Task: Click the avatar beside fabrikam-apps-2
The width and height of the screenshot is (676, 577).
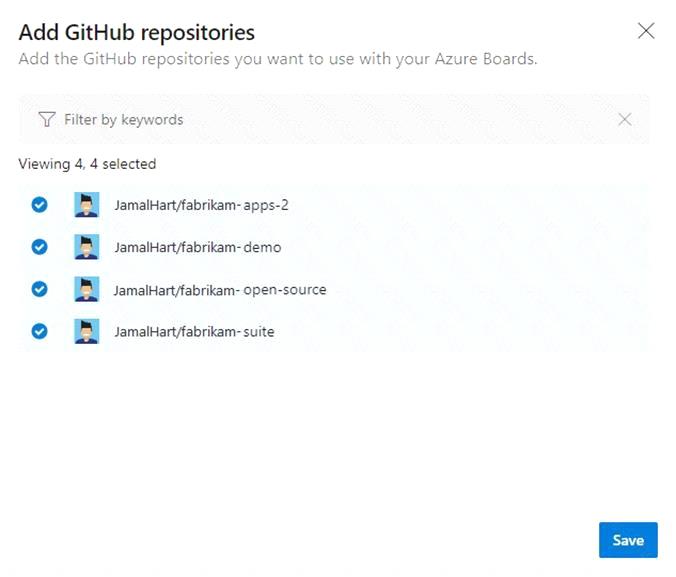Action: click(87, 205)
